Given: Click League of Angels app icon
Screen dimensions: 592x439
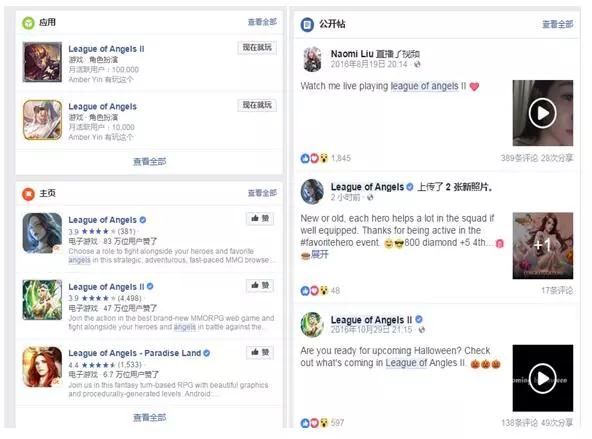Looking at the screenshot, I should [x=42, y=120].
